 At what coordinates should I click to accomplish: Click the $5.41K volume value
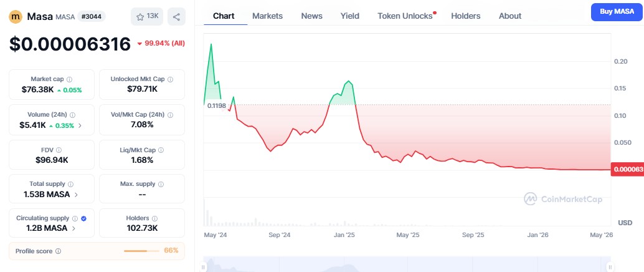click(32, 125)
